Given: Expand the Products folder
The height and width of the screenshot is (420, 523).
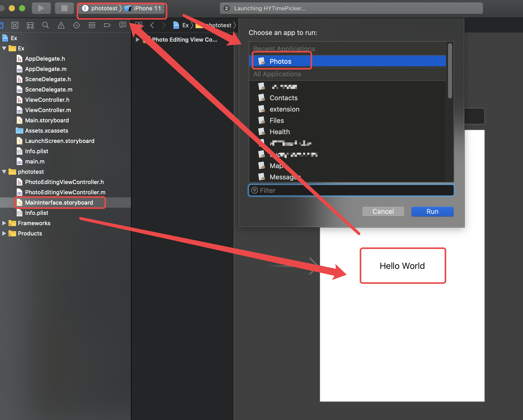Looking at the screenshot, I should (x=4, y=233).
